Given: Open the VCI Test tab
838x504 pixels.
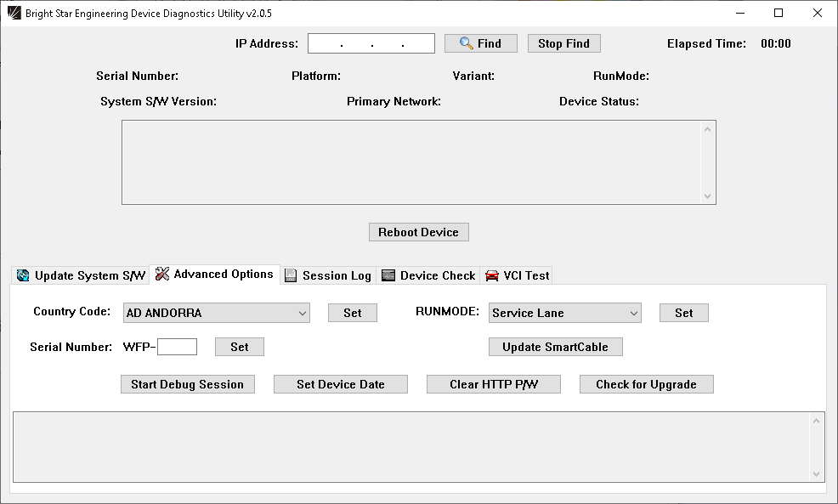Looking at the screenshot, I should (517, 275).
